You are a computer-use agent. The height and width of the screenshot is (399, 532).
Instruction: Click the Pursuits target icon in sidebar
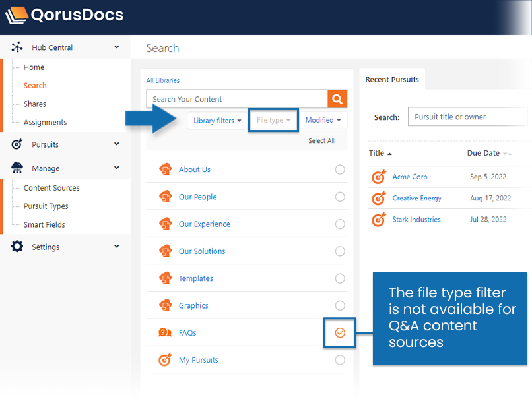coord(17,144)
